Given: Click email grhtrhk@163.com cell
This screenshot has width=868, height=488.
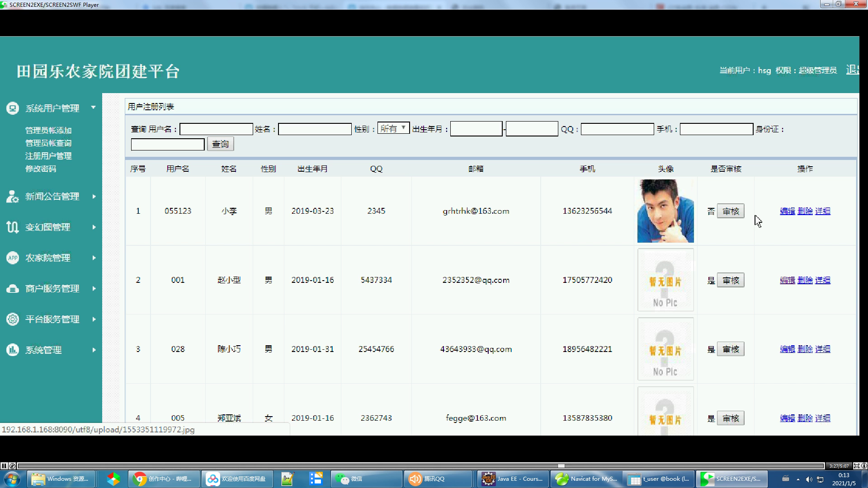Looking at the screenshot, I should tap(476, 211).
